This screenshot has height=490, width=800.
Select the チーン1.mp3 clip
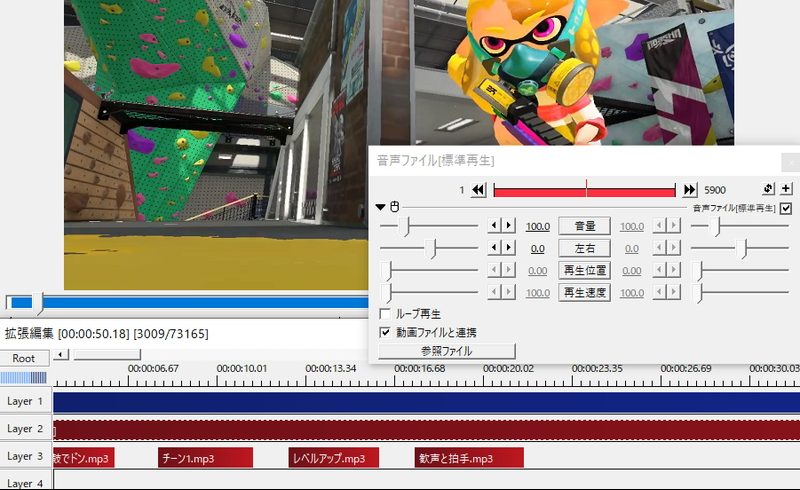click(205, 458)
